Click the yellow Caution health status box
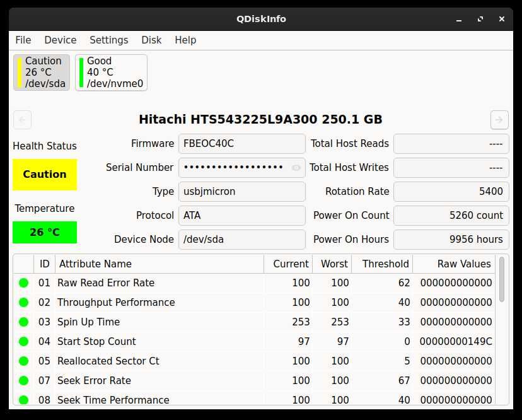Viewport: 522px width, 420px height. [x=45, y=175]
